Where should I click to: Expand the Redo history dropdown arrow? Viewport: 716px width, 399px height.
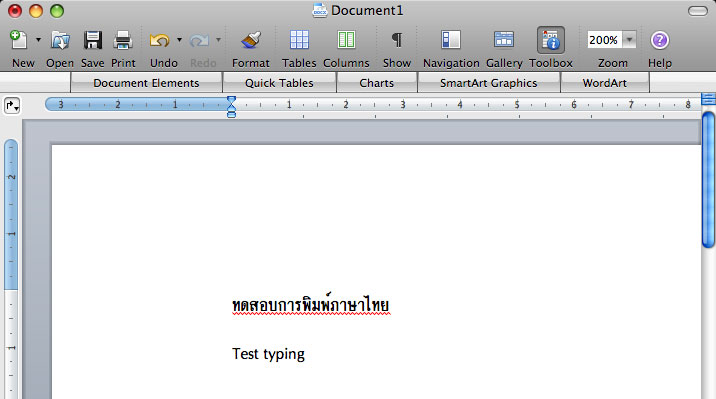click(x=218, y=40)
